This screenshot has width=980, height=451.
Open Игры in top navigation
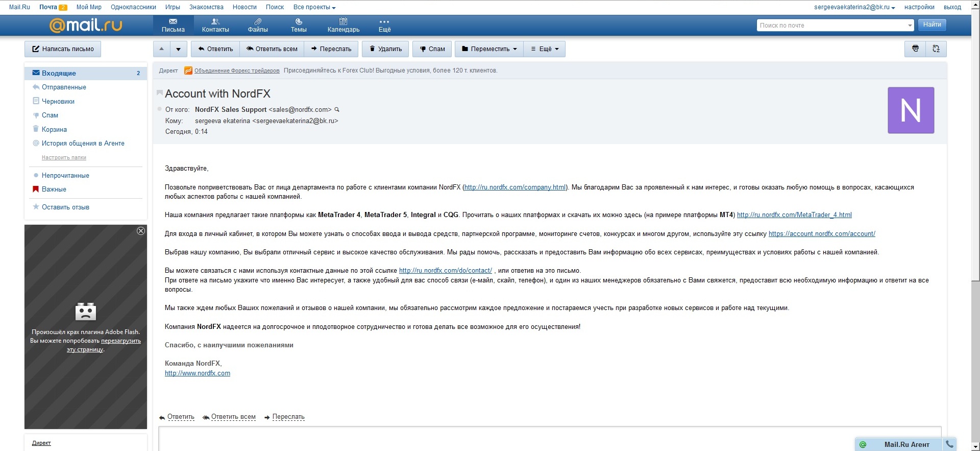point(173,7)
